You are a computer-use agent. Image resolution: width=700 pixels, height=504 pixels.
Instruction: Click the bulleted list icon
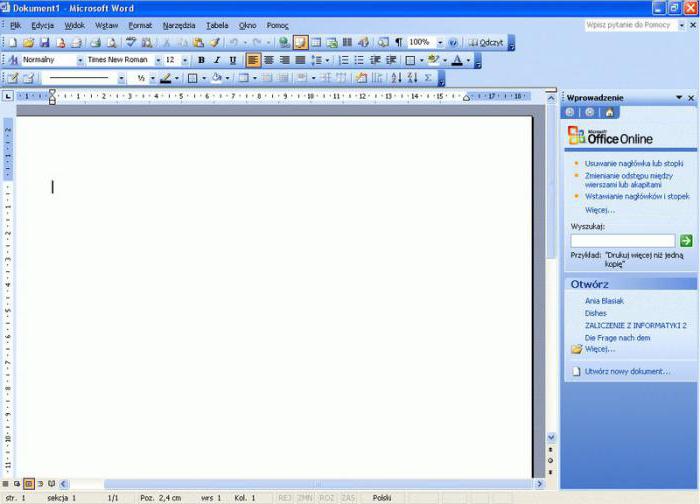tap(359, 60)
